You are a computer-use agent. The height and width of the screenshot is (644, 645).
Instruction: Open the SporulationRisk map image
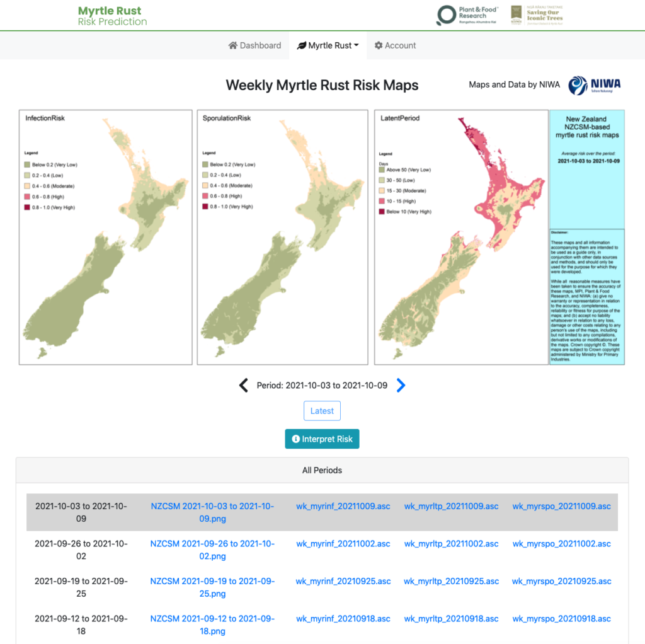282,238
